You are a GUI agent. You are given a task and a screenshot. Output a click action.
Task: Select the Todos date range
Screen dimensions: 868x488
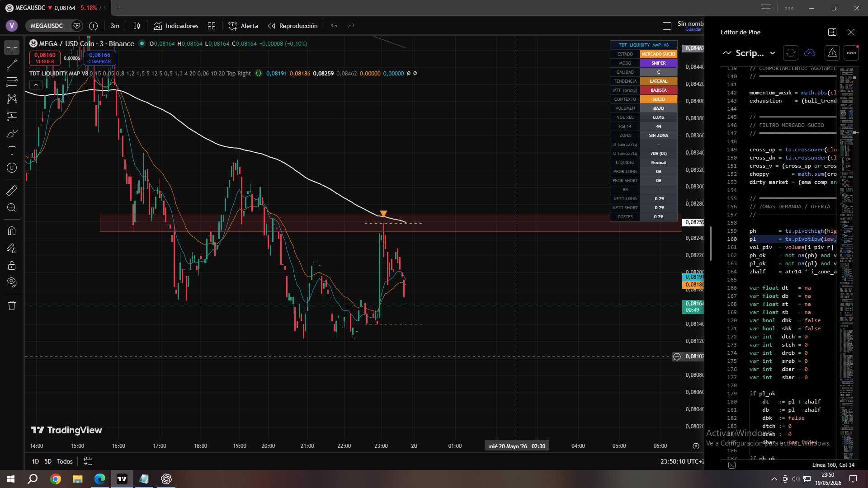point(65,461)
